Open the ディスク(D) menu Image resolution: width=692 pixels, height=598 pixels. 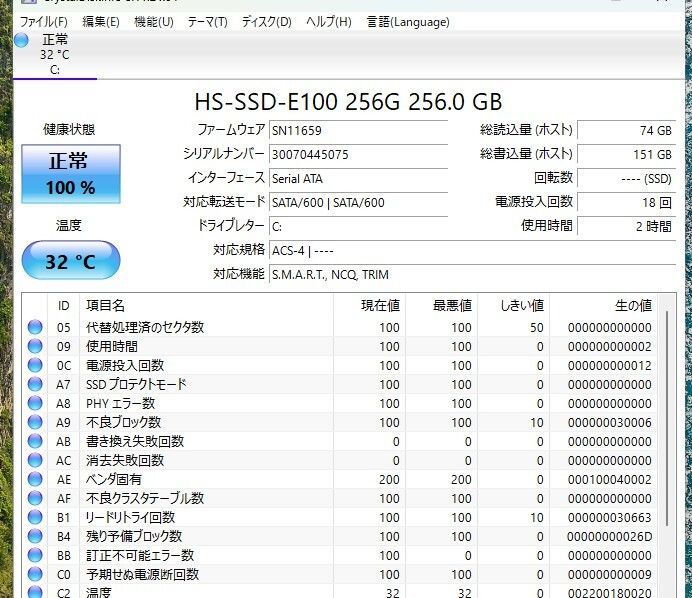pos(266,21)
